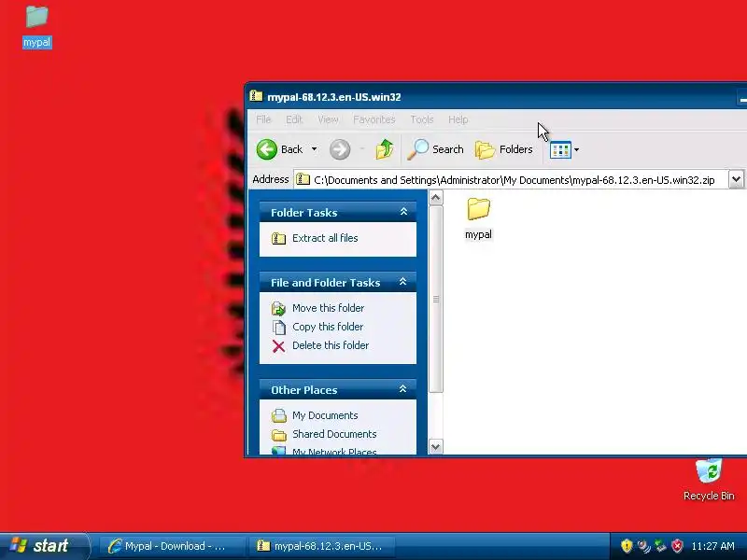Open the mypal folder icon on the desktop
The image size is (747, 560).
(x=36, y=17)
